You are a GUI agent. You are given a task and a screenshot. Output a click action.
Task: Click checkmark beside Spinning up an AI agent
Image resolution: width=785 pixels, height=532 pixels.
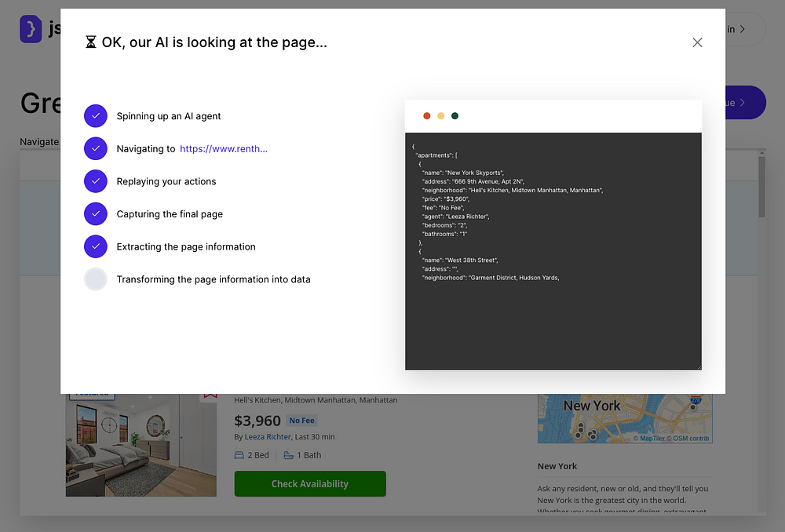click(x=95, y=116)
